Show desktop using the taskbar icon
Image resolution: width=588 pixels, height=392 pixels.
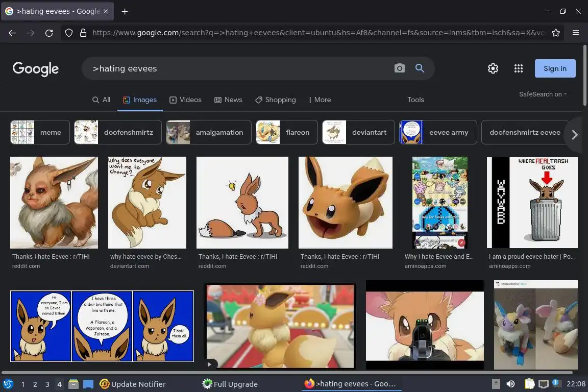(x=88, y=384)
